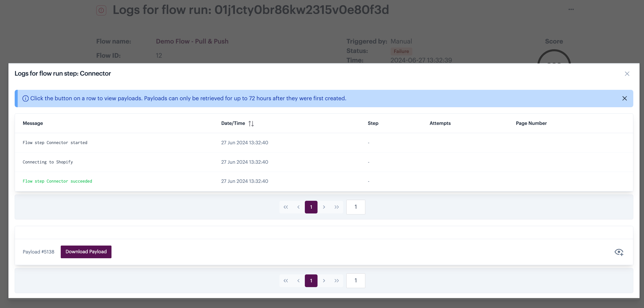The height and width of the screenshot is (308, 644).
Task: Select 'Flow step Connector succeeded' row
Action: tap(324, 181)
